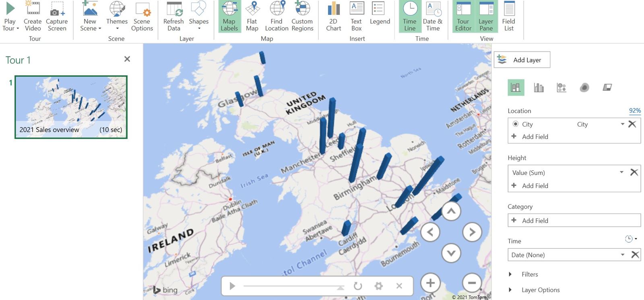Click the 92% location confidence link
Viewport: 644px width, 300px height.
click(x=635, y=111)
